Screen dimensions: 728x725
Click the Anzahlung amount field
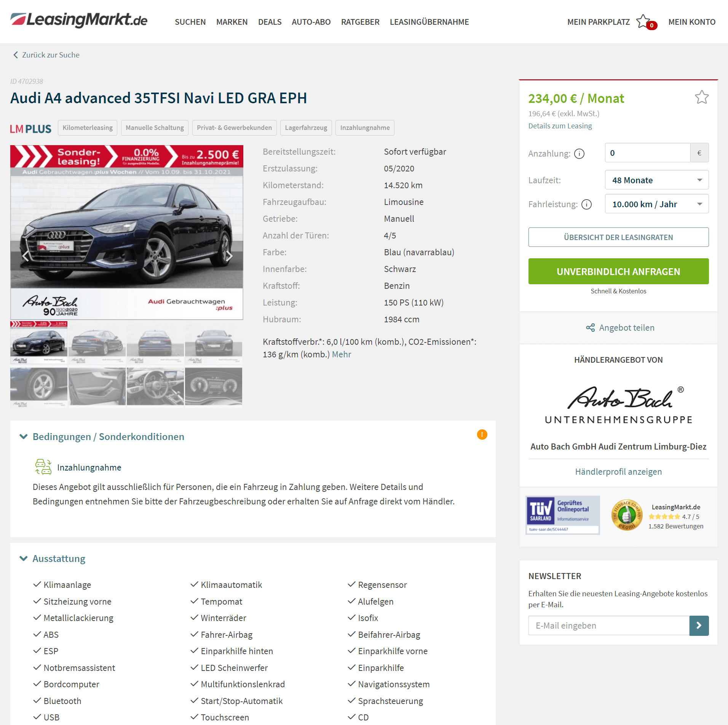tap(647, 153)
